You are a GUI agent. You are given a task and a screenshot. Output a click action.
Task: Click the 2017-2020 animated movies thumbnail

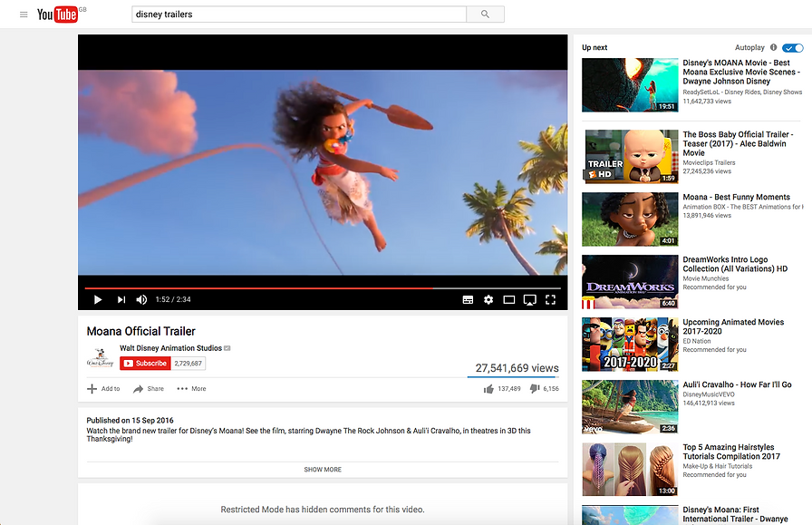[630, 345]
